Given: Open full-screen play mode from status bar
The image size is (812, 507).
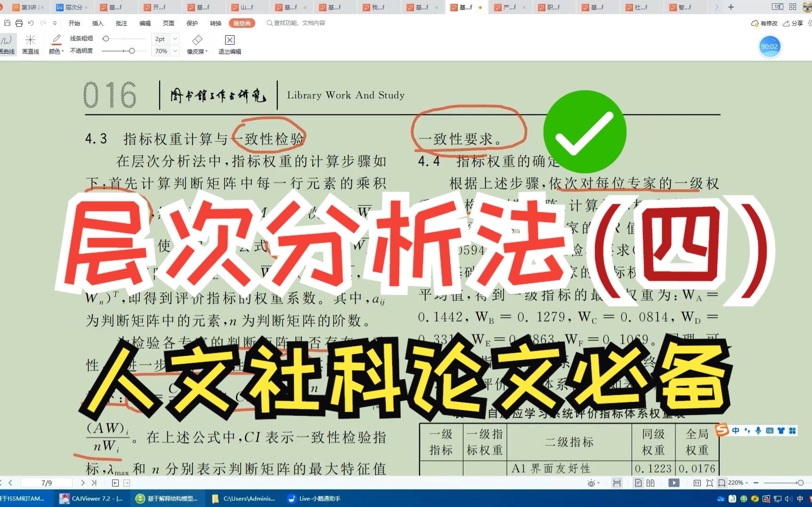Looking at the screenshot, I should (x=674, y=483).
